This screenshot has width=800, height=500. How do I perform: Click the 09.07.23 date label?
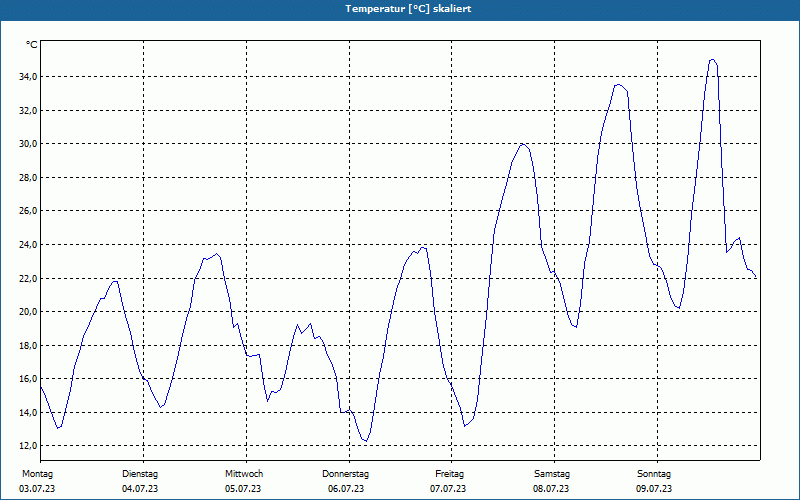654,489
